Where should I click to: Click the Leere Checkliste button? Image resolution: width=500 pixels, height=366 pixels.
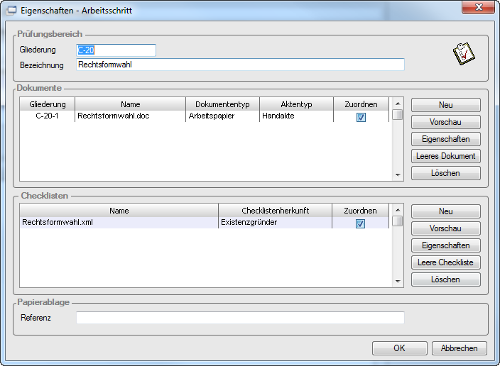pos(446,262)
